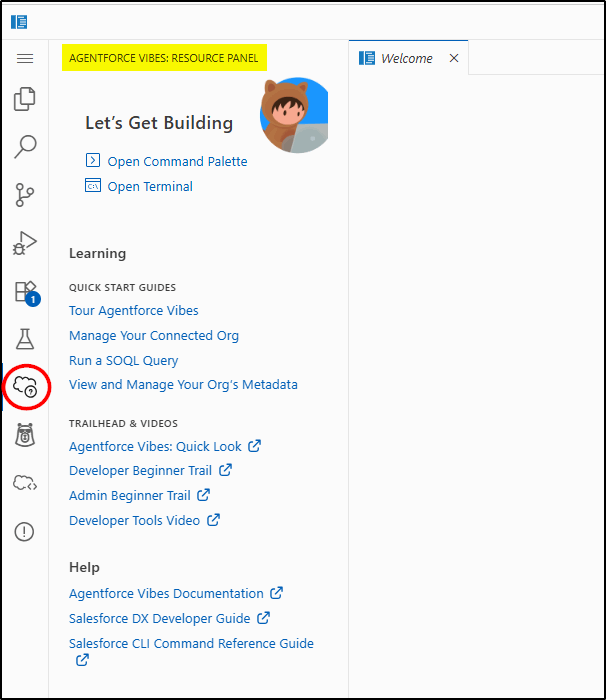Open the alert circle icon in sidebar
This screenshot has height=700, width=606.
[25, 531]
